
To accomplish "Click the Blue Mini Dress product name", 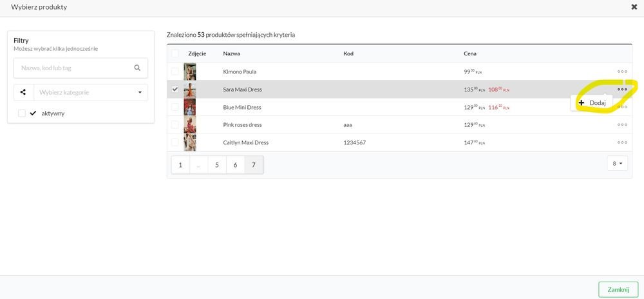I will [242, 107].
